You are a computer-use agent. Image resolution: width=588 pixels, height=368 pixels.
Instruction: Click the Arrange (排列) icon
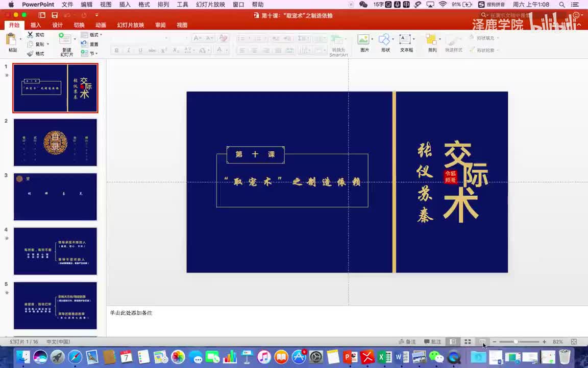pyautogui.click(x=431, y=39)
